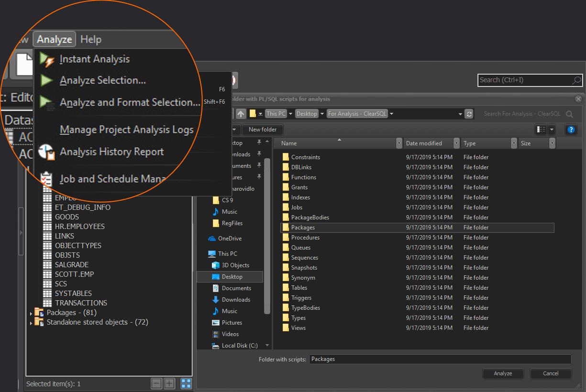Image resolution: width=586 pixels, height=392 pixels.
Task: Open 3D Objects in navigation pane
Action: (x=235, y=265)
